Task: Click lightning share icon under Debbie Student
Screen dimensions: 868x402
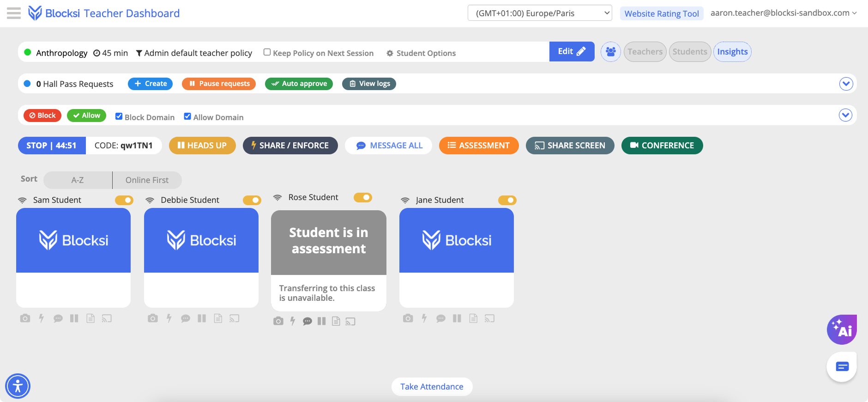Action: click(169, 318)
